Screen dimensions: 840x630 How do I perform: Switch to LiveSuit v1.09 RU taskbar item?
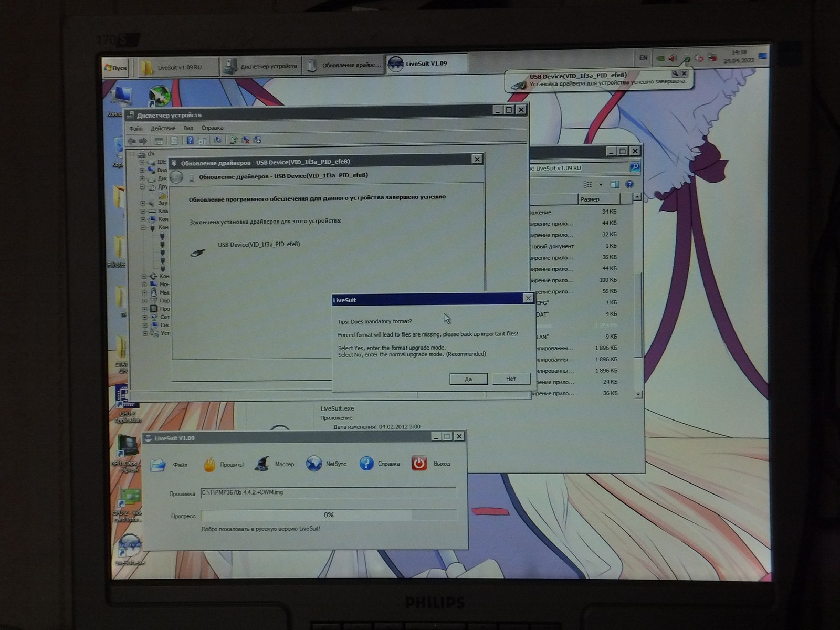click(x=178, y=67)
